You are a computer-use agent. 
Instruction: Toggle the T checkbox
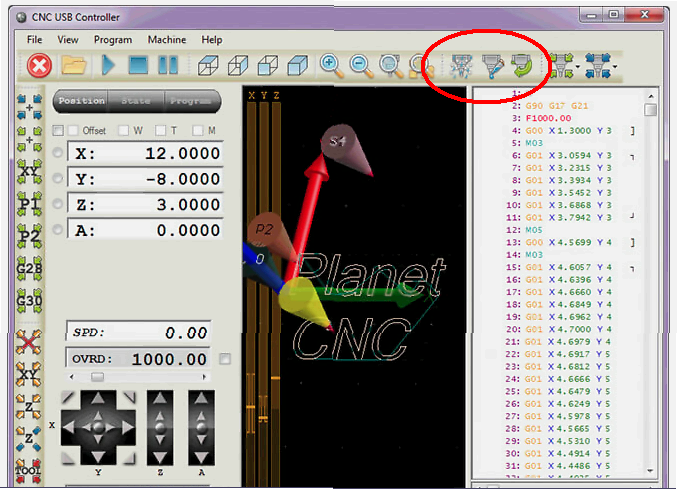click(161, 130)
